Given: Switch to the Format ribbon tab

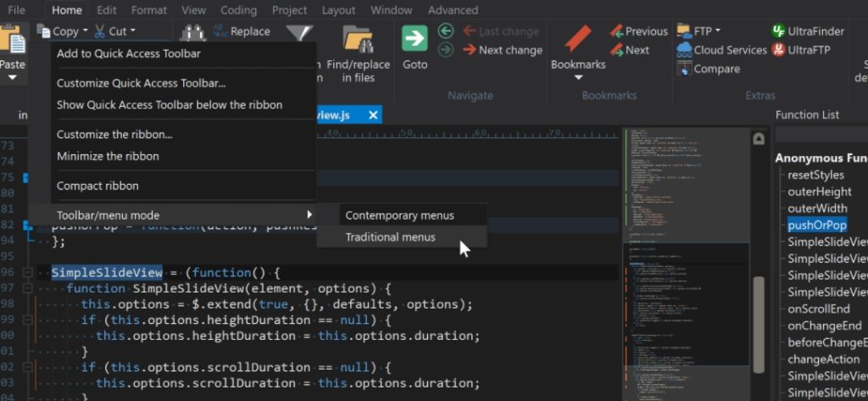Looking at the screenshot, I should coord(149,10).
